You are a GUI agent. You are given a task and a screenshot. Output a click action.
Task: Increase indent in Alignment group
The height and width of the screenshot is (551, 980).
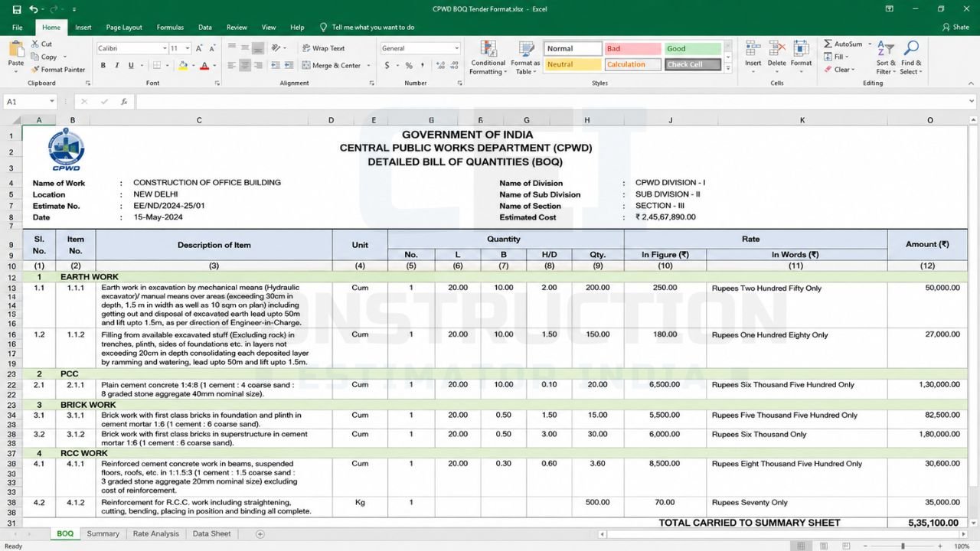click(x=288, y=65)
